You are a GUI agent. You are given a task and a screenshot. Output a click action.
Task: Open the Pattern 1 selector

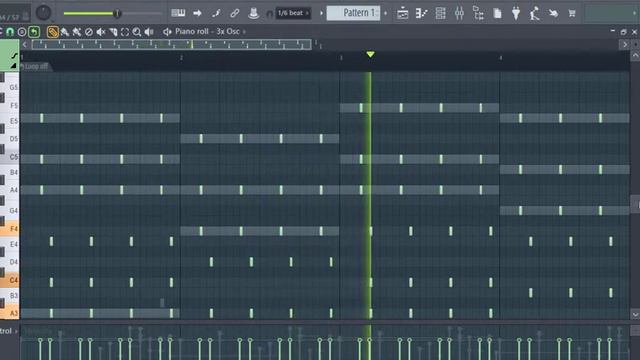click(x=353, y=13)
